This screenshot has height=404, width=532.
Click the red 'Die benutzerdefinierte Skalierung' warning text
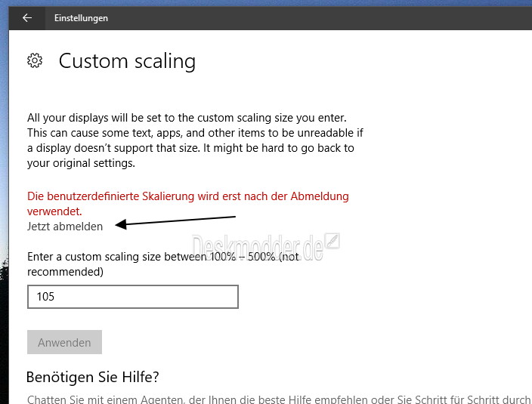pyautogui.click(x=188, y=204)
